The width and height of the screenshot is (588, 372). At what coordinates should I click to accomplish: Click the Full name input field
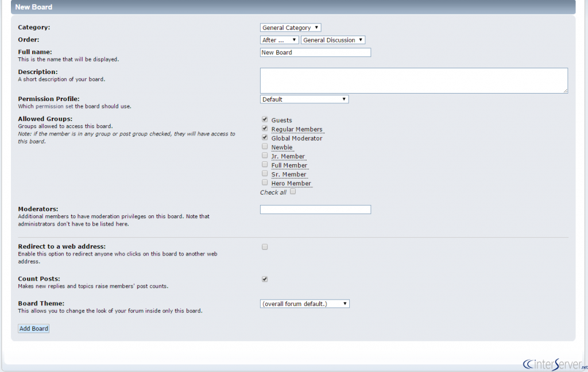click(x=315, y=52)
